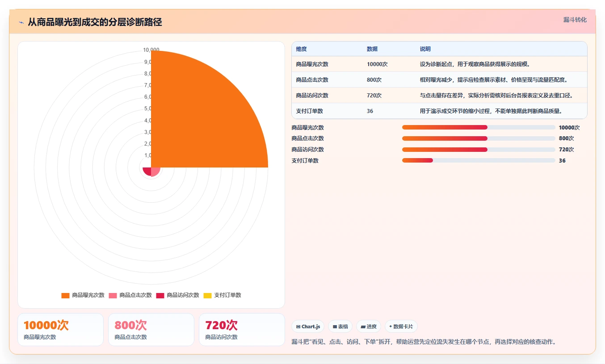This screenshot has height=364, width=605.
Task: Click the 720次 value beside progress bar
Action: coord(566,150)
